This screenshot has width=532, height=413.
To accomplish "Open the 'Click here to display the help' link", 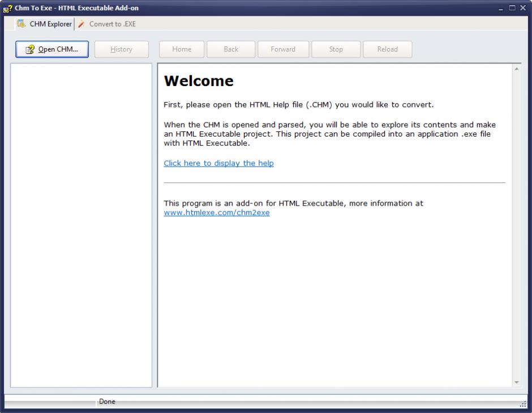I will [218, 163].
